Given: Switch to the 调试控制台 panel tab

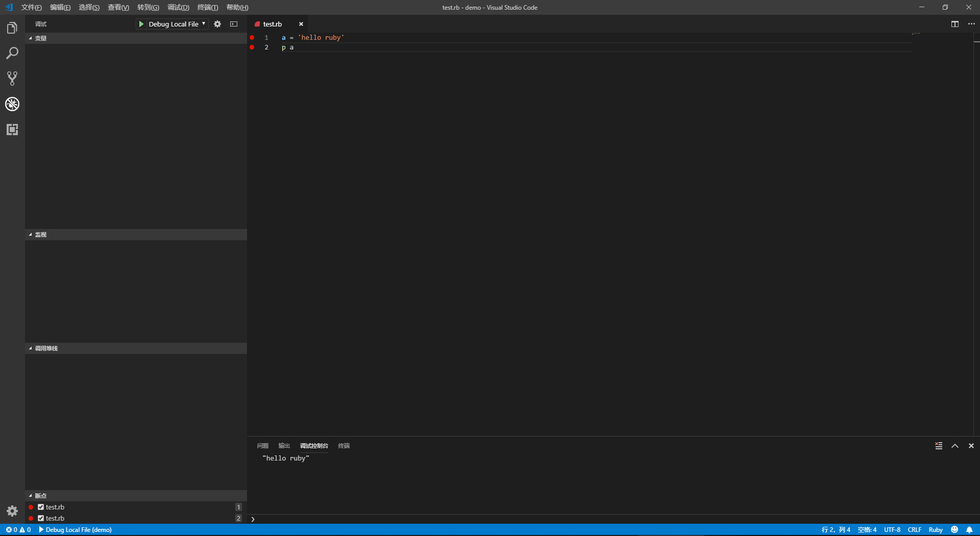Looking at the screenshot, I should click(314, 446).
